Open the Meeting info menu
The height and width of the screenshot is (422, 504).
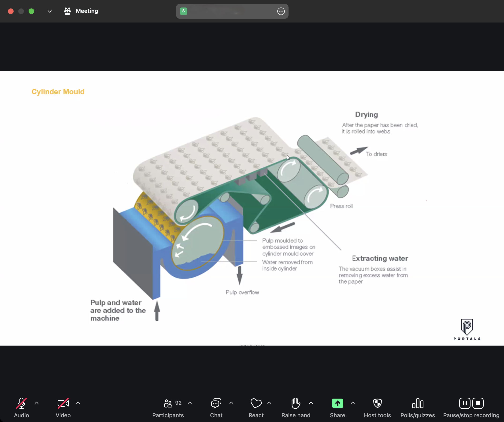[81, 11]
